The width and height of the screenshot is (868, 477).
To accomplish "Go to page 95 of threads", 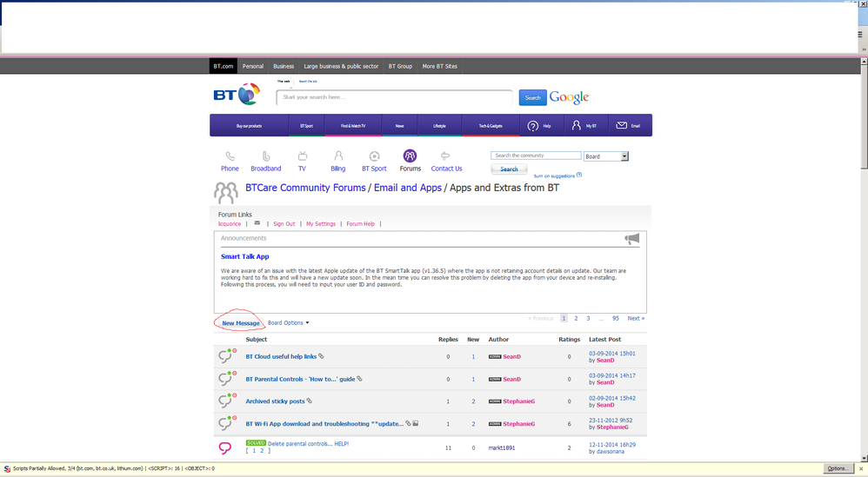I will tap(616, 318).
